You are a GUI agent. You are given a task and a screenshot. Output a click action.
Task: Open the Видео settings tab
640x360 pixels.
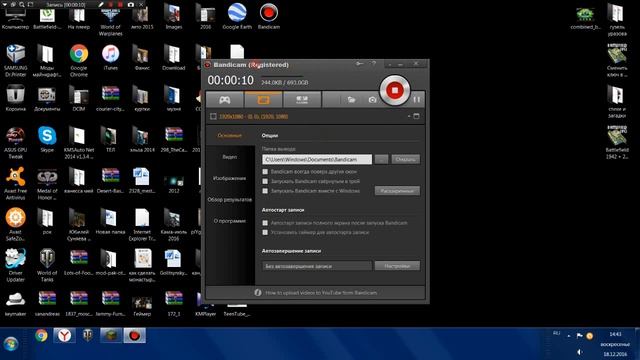click(230, 157)
